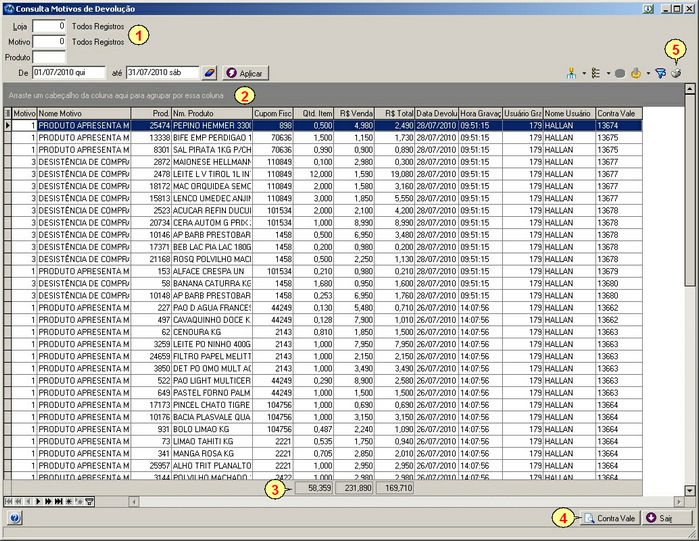Jump to previous page navigator arrow
Viewport: 699px width, 541px height.
point(18,502)
